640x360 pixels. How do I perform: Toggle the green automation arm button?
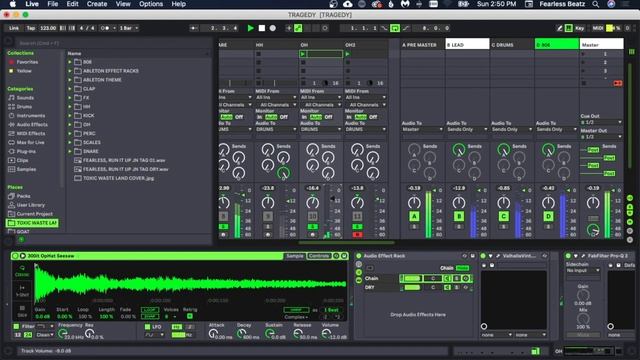[298, 28]
